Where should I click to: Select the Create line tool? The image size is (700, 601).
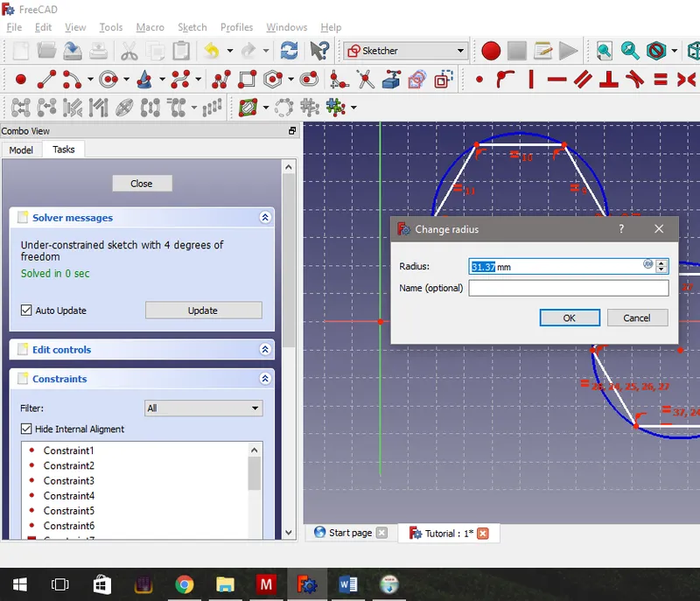[x=45, y=80]
